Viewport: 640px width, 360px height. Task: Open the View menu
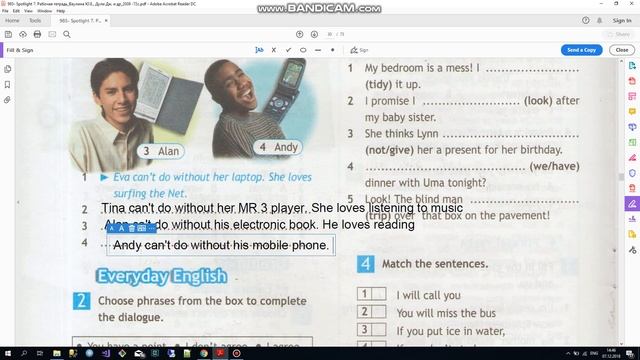[x=28, y=11]
